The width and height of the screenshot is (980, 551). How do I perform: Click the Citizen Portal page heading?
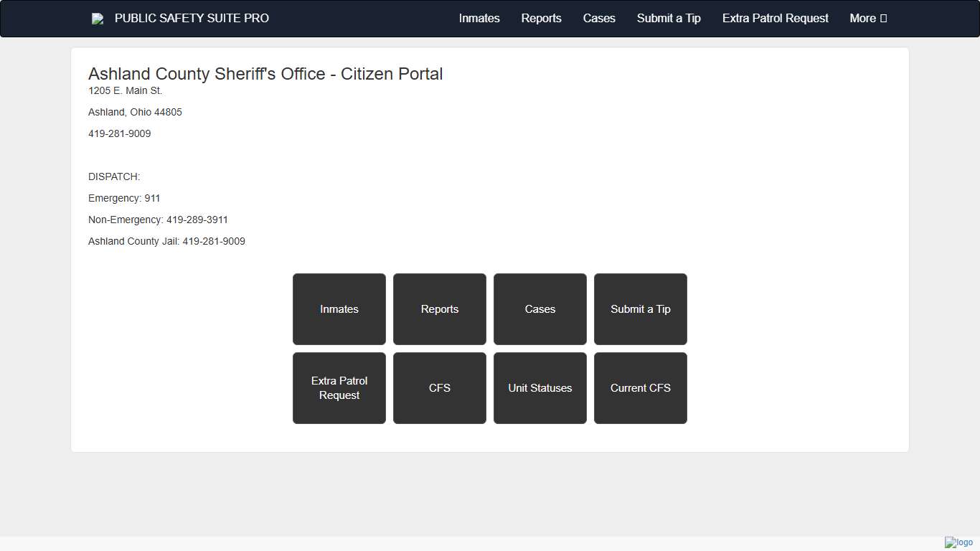coord(265,74)
